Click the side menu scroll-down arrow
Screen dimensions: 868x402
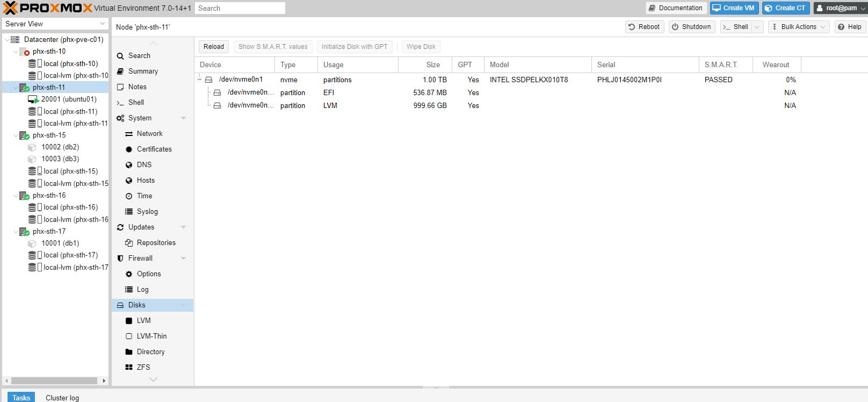[153, 379]
